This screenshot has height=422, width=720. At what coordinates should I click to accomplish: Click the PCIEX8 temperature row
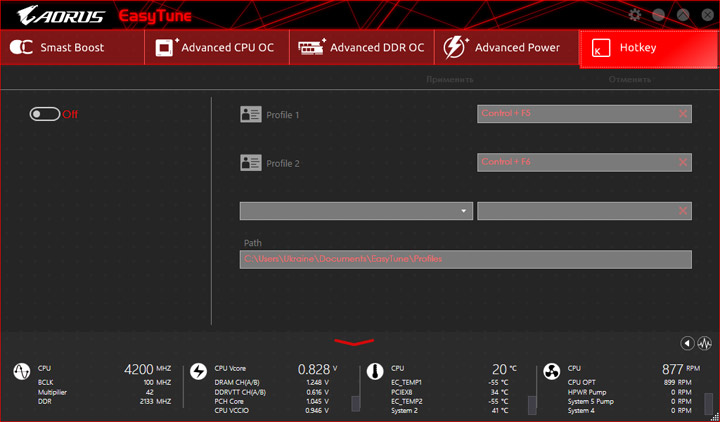[x=450, y=392]
